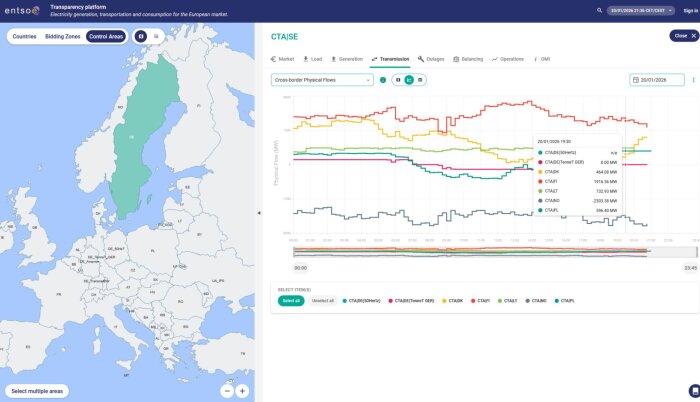Image resolution: width=700 pixels, height=402 pixels.
Task: Toggle CTA|DE(50Hertz) series in legend
Action: [x=361, y=301]
